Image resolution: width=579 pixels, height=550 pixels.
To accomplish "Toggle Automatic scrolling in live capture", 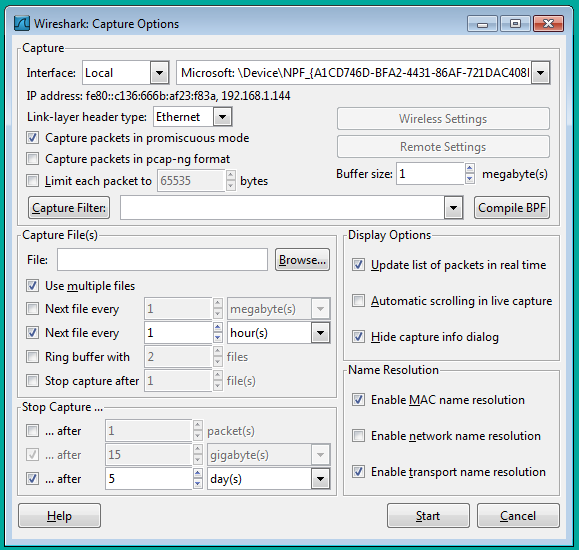I will click(358, 301).
